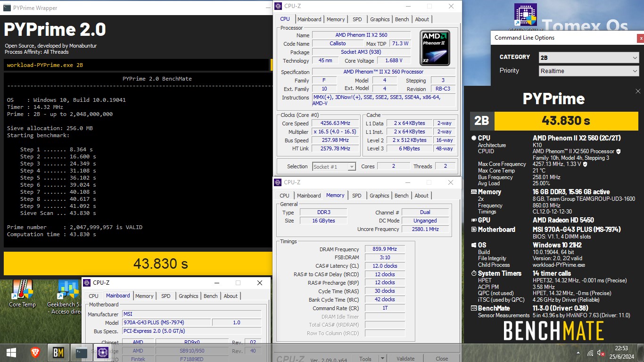Screen dimensions: 644x362
Task: Open the Core Temp desktop shortcut
Action: click(x=22, y=294)
